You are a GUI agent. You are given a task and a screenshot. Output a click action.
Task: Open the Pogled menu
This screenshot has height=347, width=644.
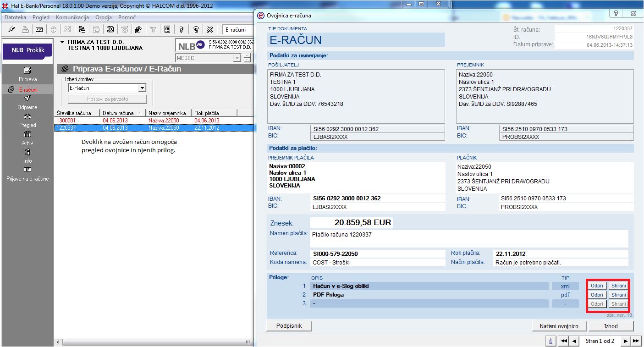pyautogui.click(x=41, y=17)
